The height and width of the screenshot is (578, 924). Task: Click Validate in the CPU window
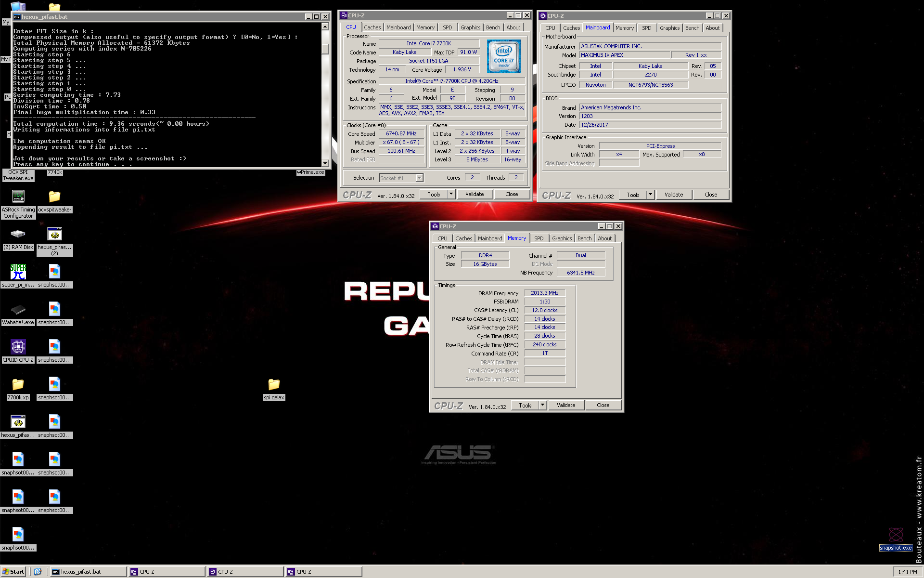pyautogui.click(x=475, y=194)
